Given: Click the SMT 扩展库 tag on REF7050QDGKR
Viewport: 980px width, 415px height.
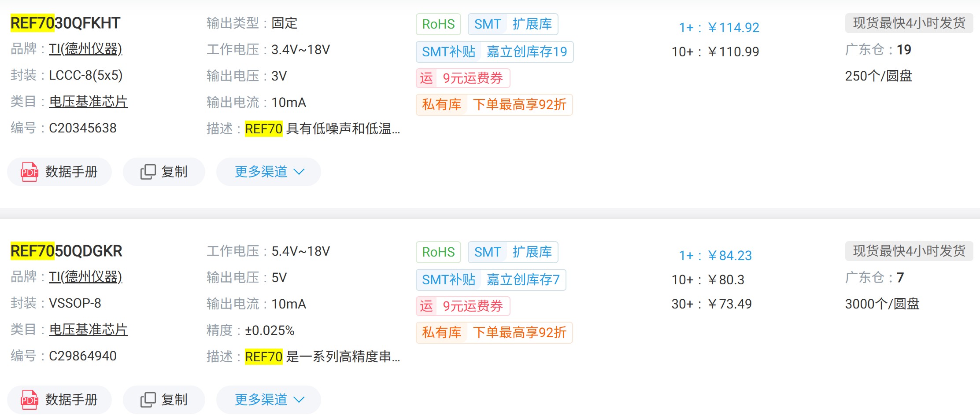Looking at the screenshot, I should (x=513, y=252).
